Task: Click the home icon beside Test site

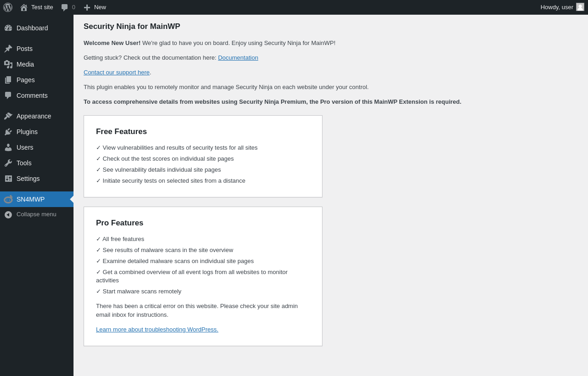Action: pyautogui.click(x=24, y=7)
